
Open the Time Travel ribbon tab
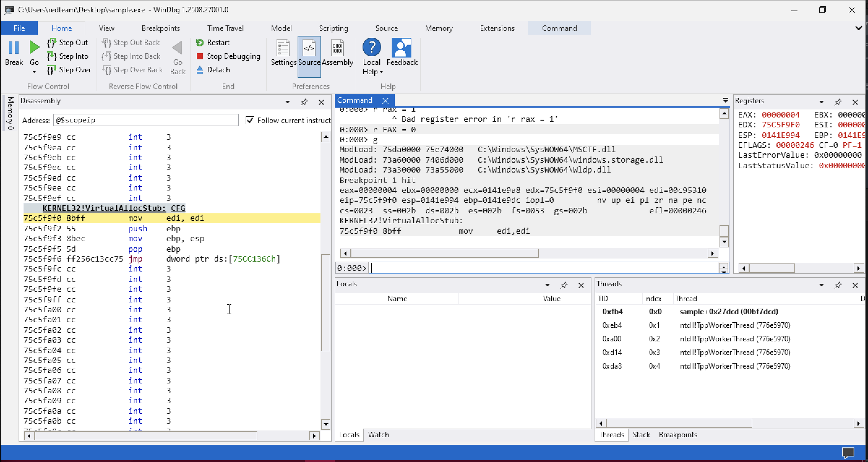[225, 28]
